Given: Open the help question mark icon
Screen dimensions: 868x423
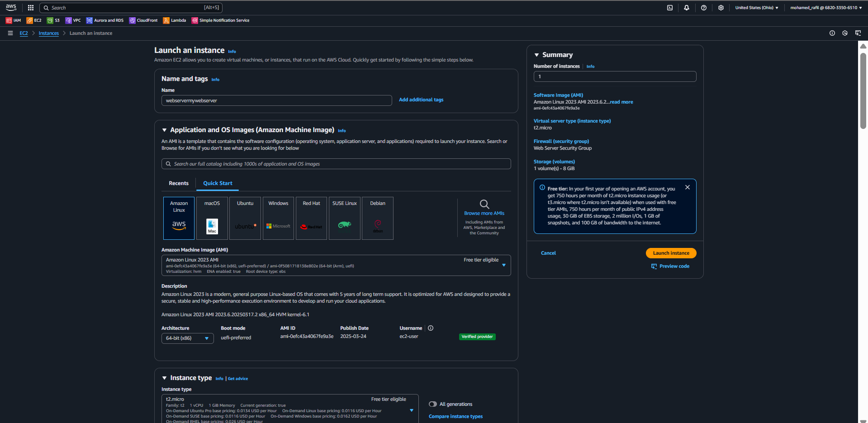Looking at the screenshot, I should (x=704, y=8).
